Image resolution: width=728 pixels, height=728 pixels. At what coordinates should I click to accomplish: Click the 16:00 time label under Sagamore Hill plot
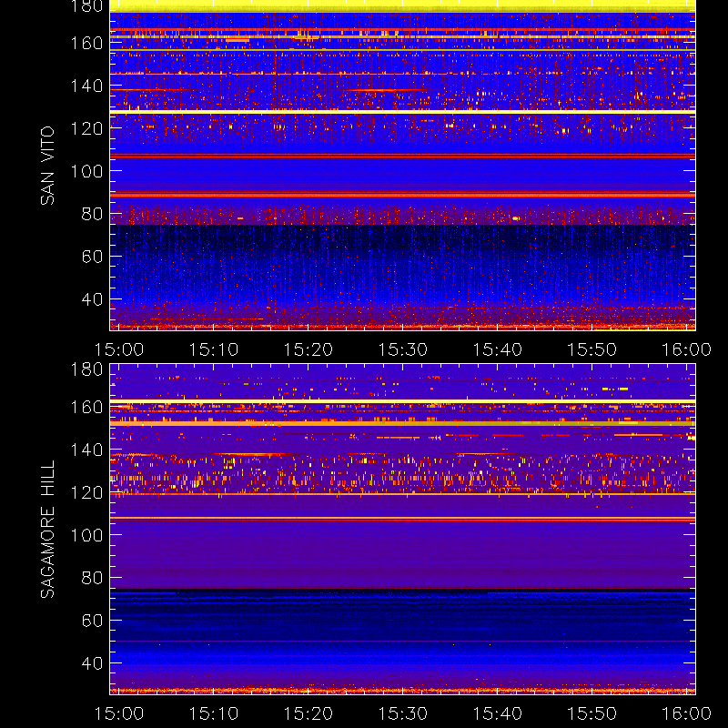pyautogui.click(x=686, y=713)
